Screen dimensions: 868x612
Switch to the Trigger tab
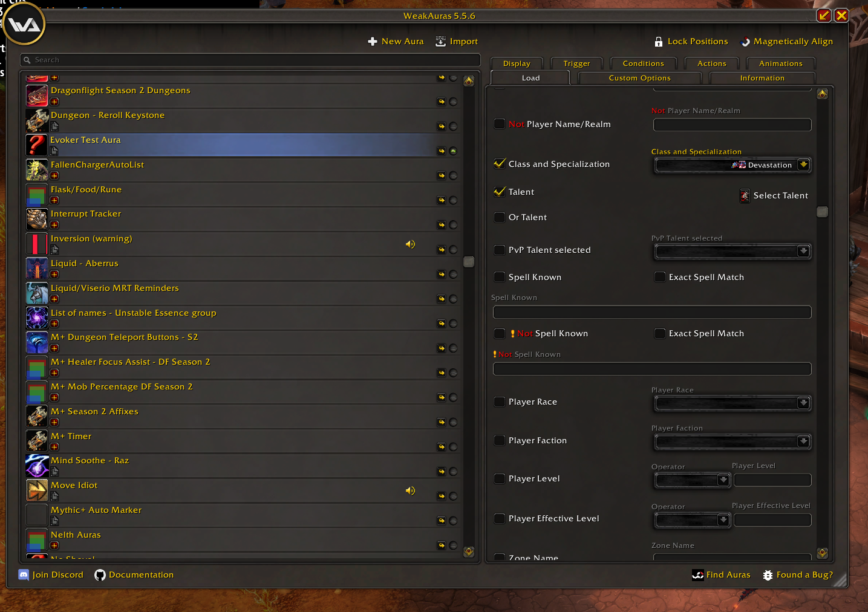click(576, 63)
